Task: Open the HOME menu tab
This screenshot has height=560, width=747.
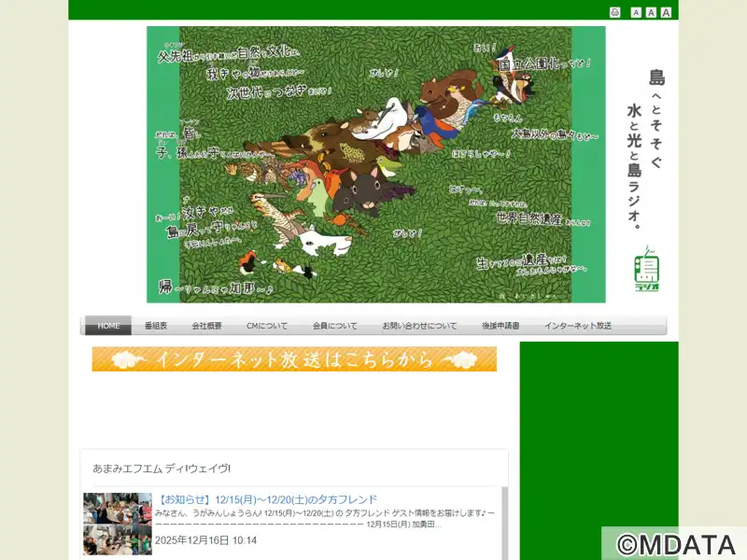Action: click(x=108, y=326)
